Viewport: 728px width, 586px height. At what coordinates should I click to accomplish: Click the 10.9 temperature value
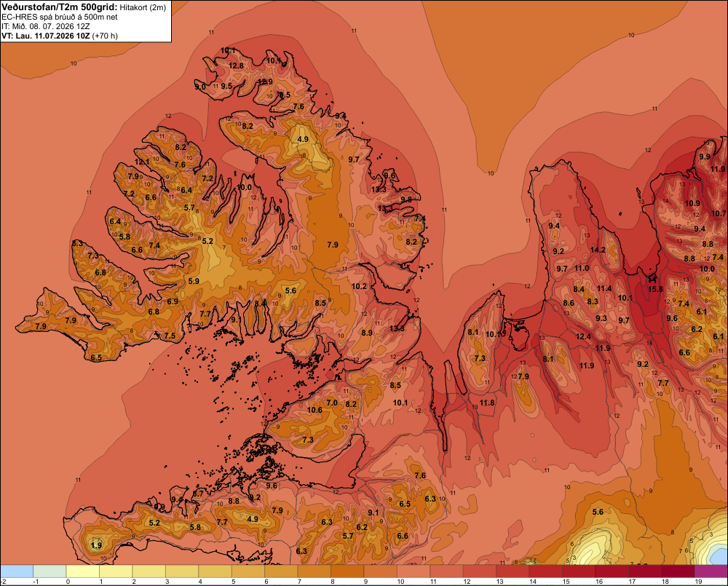[x=692, y=203]
